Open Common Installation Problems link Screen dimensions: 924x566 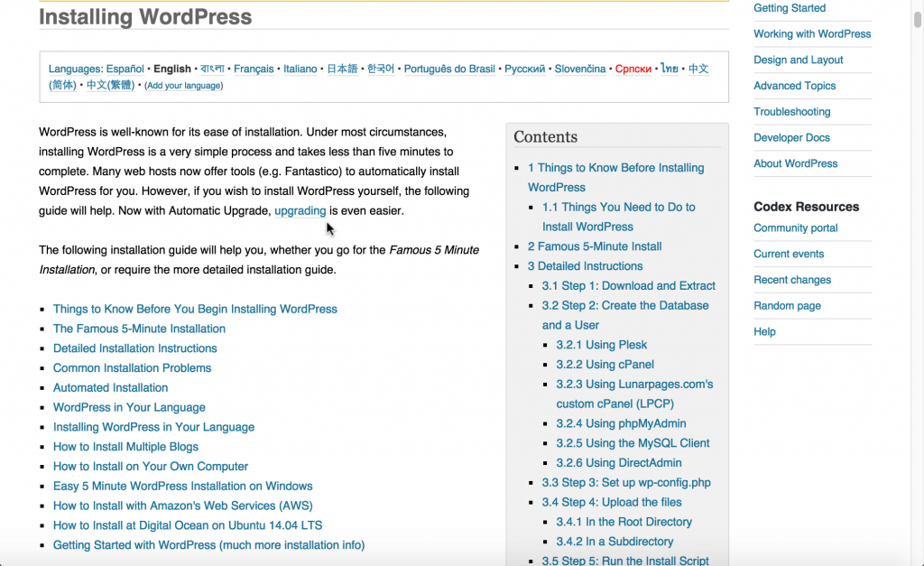pos(132,368)
